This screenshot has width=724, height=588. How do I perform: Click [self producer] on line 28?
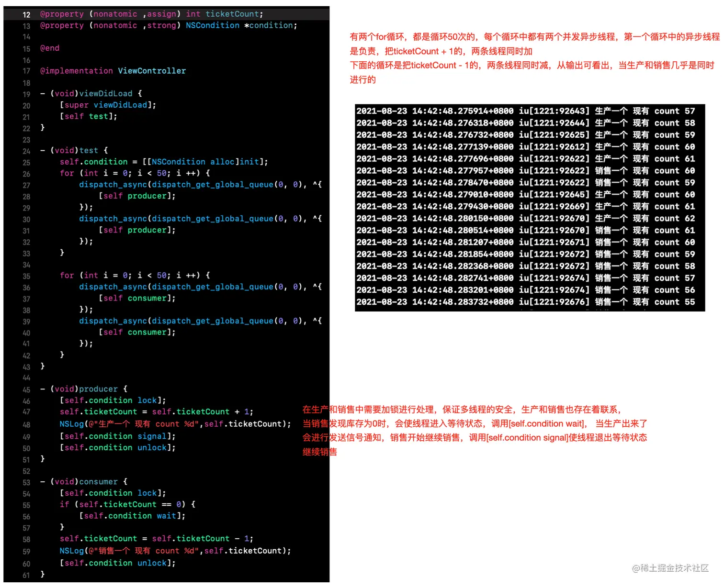tap(137, 196)
